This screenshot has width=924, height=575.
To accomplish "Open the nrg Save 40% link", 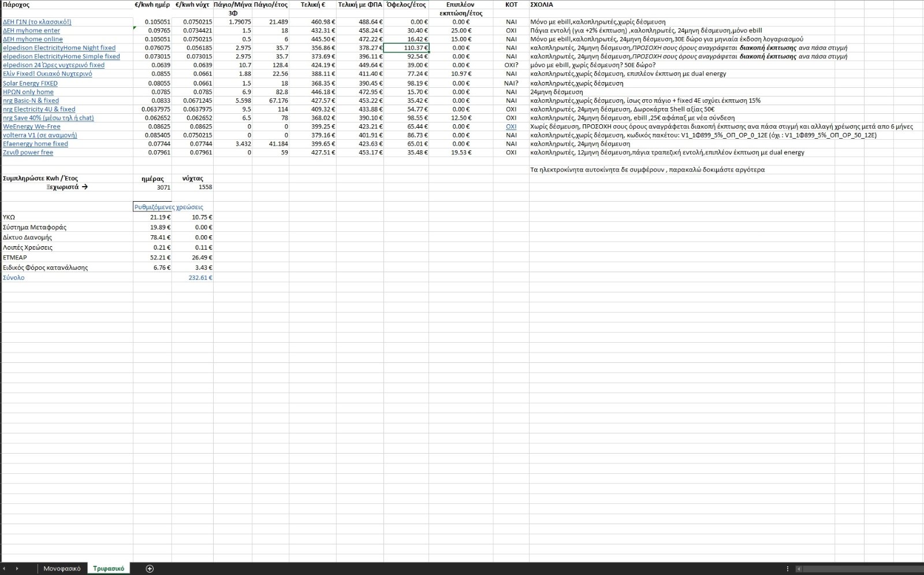I will point(48,118).
